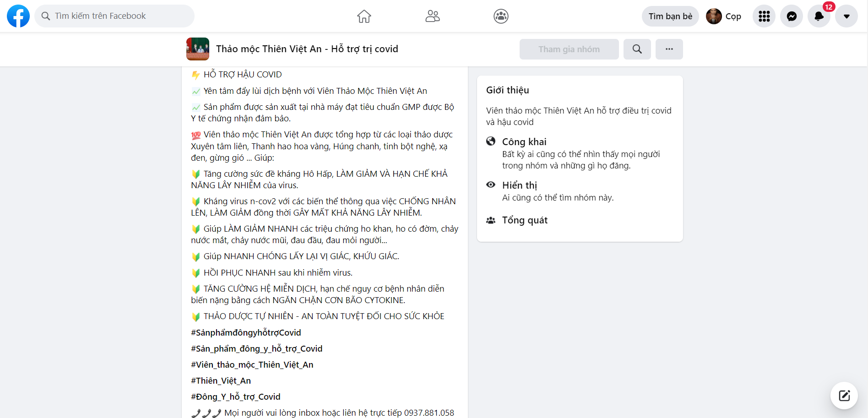Click hashtag #Viên_thảo_mộc_Thiên_Việt_An

coord(252,364)
